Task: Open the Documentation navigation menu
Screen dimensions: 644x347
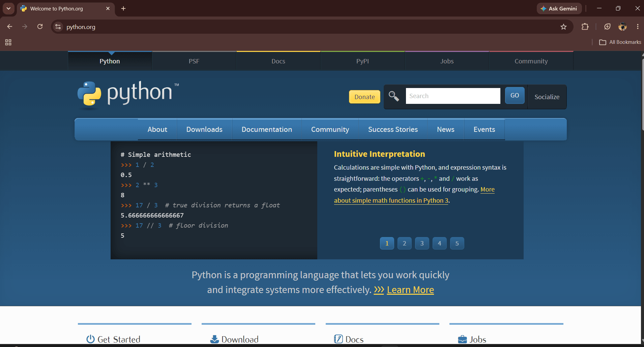Action: [x=267, y=129]
